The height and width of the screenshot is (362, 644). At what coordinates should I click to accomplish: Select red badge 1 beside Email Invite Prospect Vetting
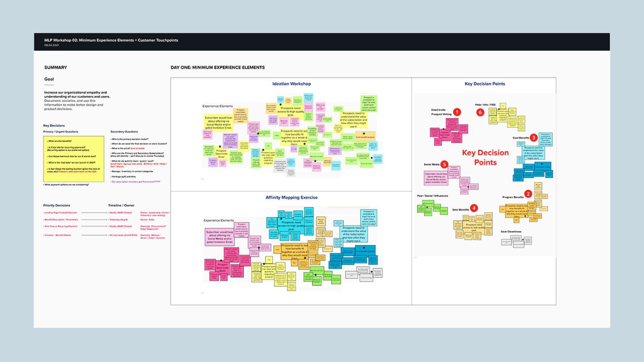tap(457, 112)
